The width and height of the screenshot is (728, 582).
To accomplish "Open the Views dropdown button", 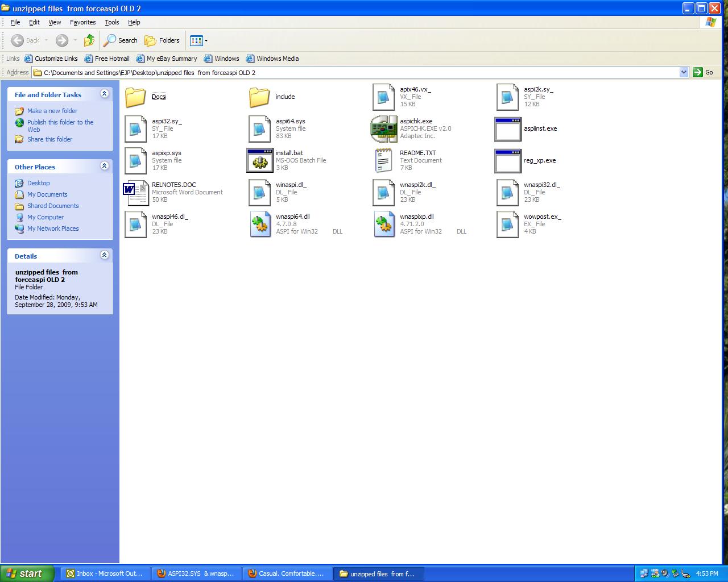I will point(198,40).
